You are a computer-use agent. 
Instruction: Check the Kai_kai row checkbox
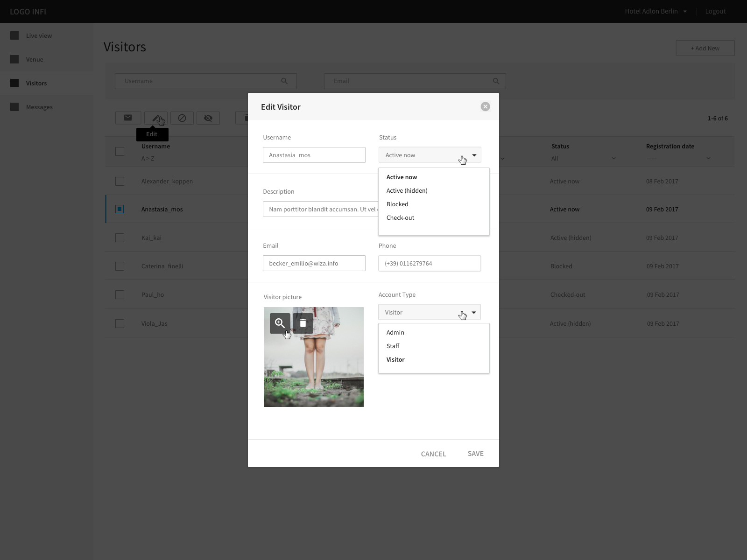pyautogui.click(x=120, y=238)
